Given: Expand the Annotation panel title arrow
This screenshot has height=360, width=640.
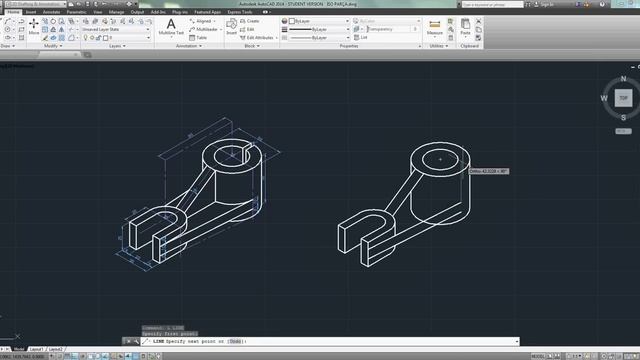Looking at the screenshot, I should pos(200,46).
